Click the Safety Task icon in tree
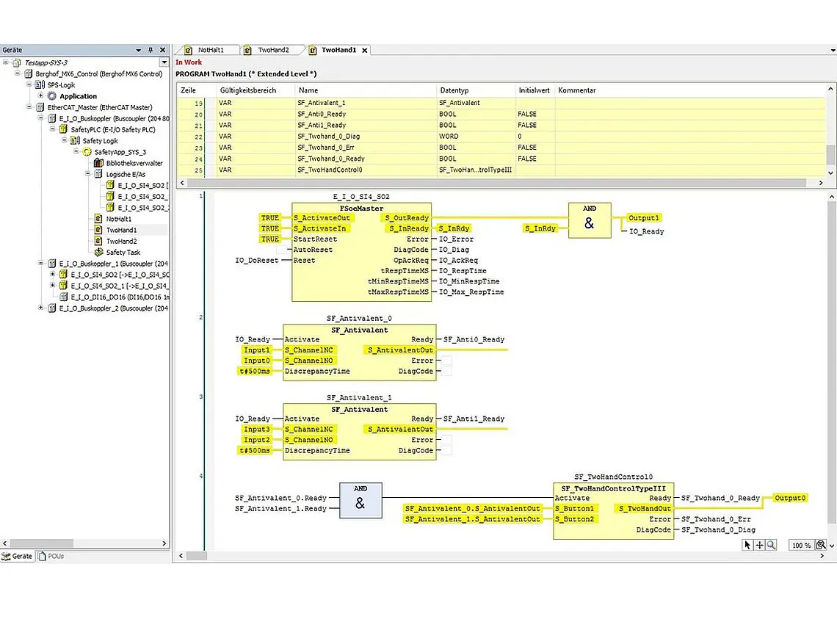The height and width of the screenshot is (644, 837). pos(98,252)
